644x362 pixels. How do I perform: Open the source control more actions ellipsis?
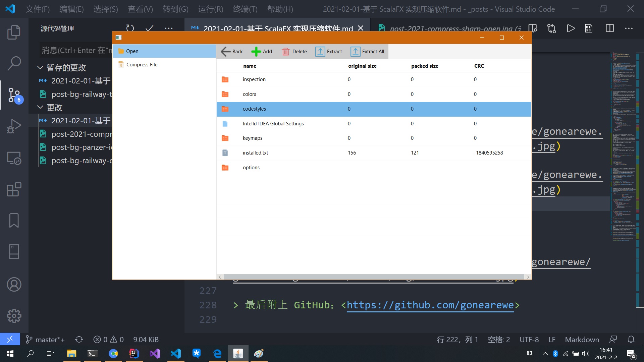(169, 28)
